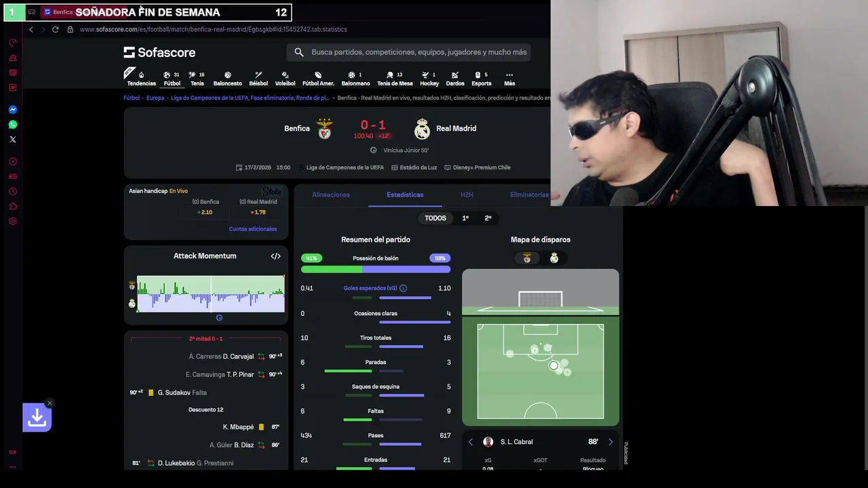868x488 pixels.
Task: Show Benfica shots on shot map
Action: tap(527, 258)
